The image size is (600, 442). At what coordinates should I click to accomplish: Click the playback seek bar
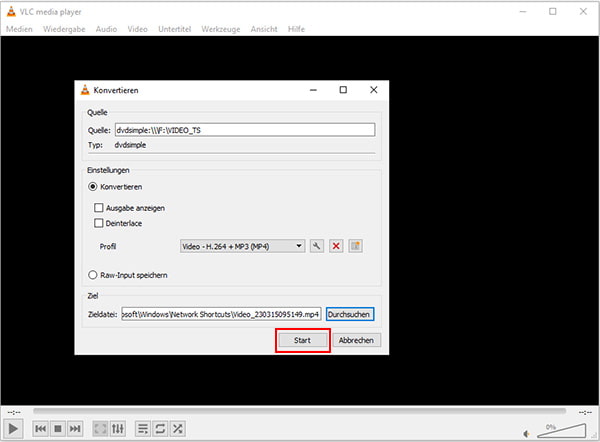click(x=299, y=411)
